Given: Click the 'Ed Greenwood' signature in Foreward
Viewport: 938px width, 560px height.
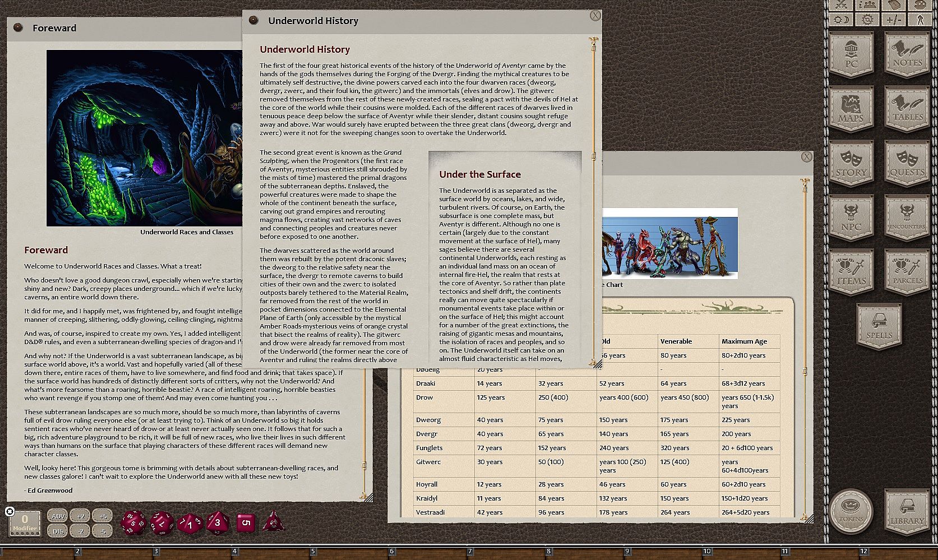Looking at the screenshot, I should click(x=50, y=490).
